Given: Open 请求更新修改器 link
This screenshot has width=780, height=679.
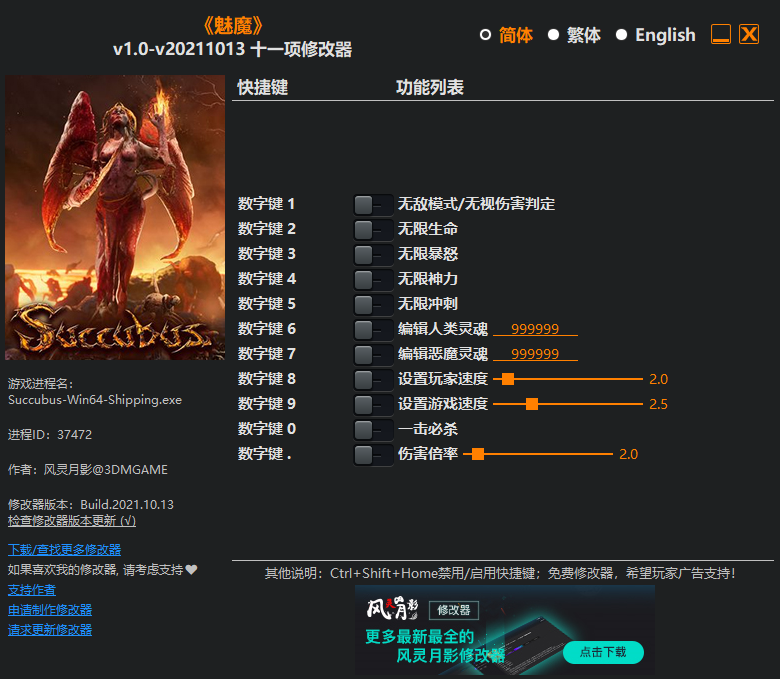Looking at the screenshot, I should point(50,630).
